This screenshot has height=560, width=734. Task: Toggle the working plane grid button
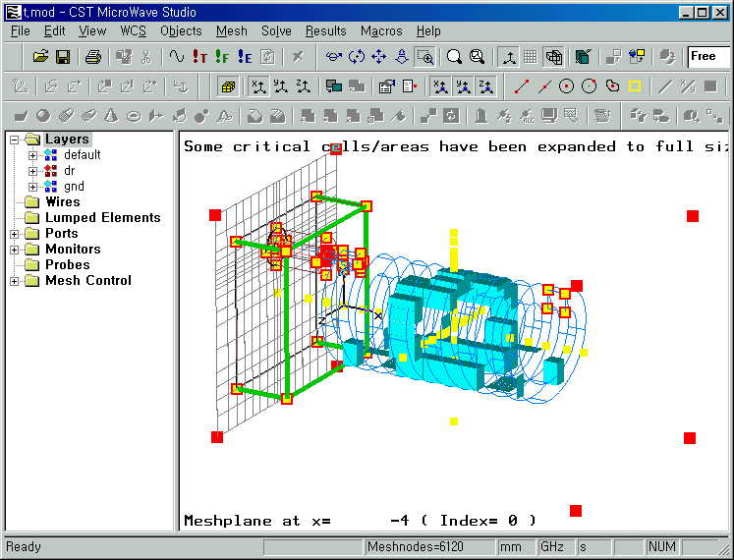531,57
